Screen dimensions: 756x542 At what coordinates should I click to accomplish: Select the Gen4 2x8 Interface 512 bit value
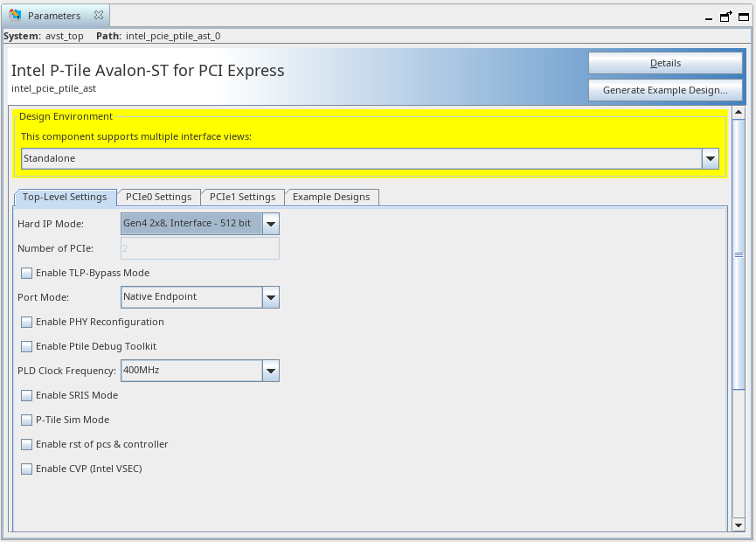tap(191, 224)
